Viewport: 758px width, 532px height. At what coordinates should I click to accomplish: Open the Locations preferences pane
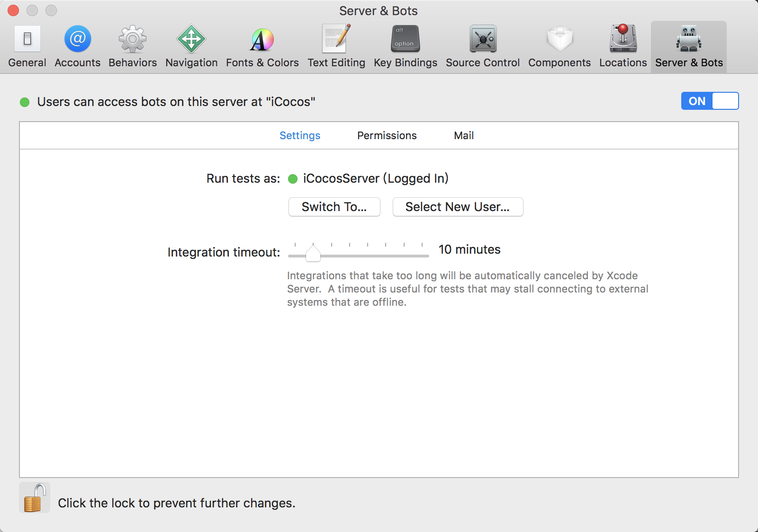coord(623,47)
